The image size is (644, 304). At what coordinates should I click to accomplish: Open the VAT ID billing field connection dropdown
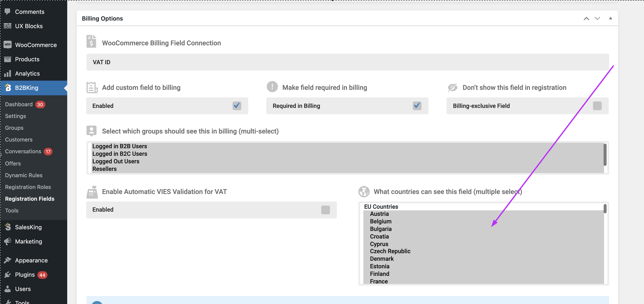click(347, 62)
